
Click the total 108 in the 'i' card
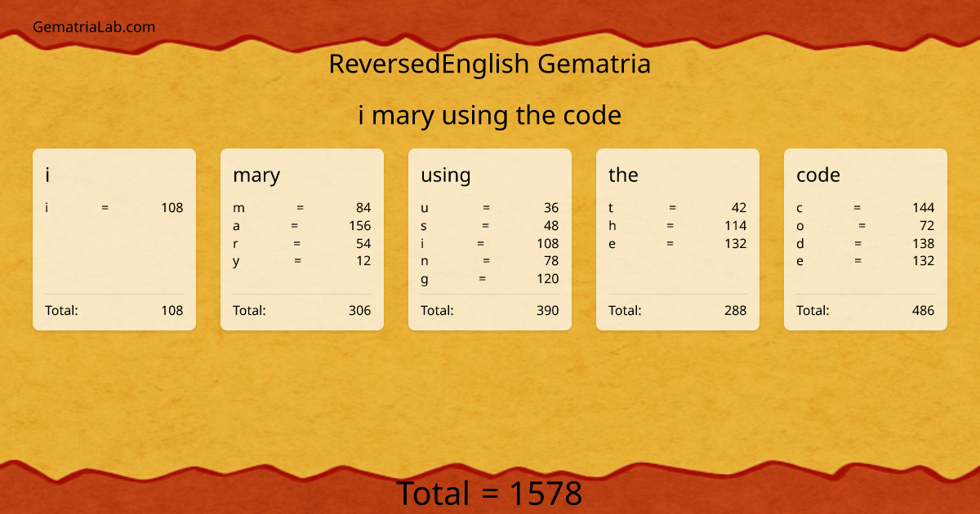click(x=172, y=310)
